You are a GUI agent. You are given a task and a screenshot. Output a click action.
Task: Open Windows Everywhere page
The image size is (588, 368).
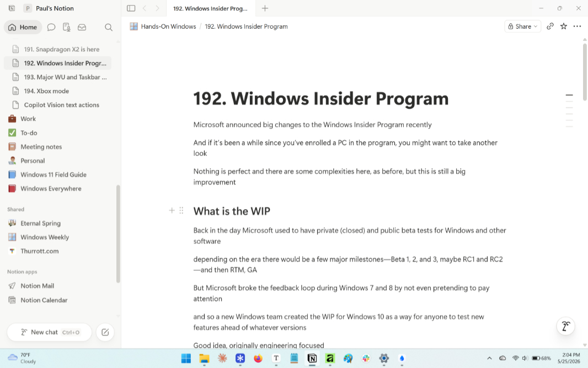pyautogui.click(x=58, y=188)
